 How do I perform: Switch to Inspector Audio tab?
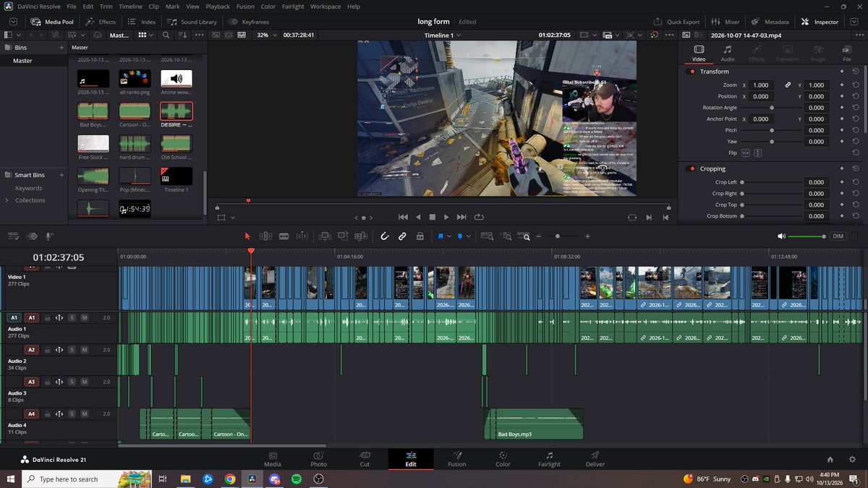click(x=727, y=53)
